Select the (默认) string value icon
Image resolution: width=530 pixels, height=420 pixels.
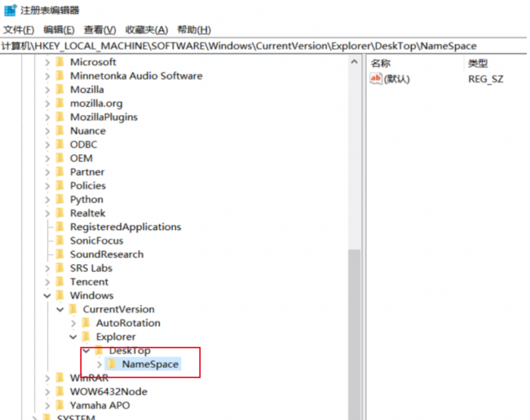point(376,78)
